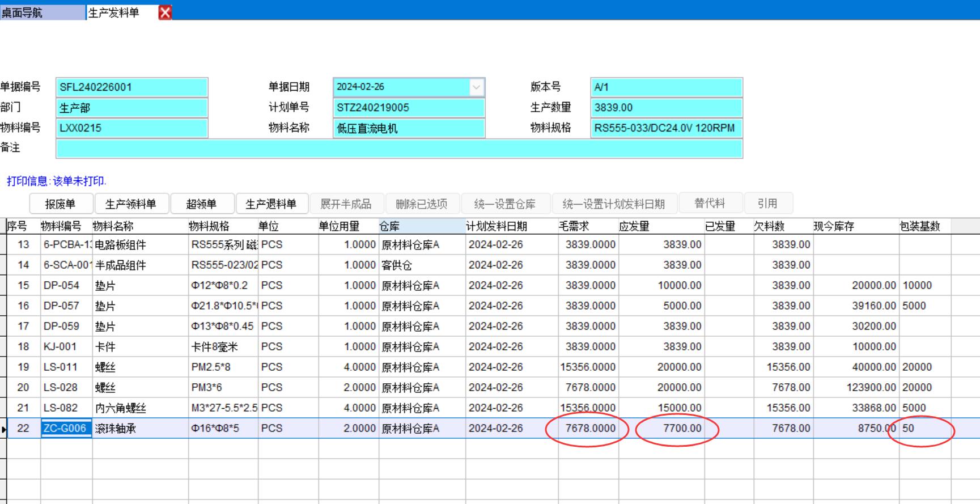
Task: Select the 生产发料单 tab
Action: [114, 12]
